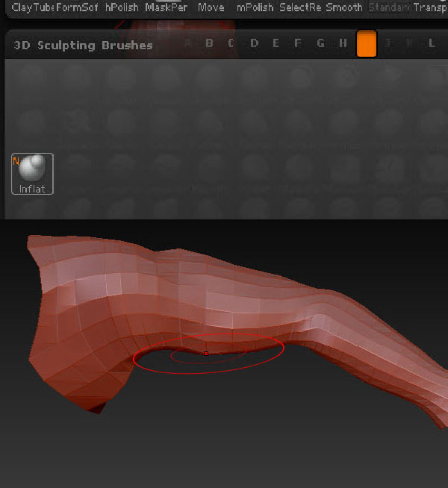Filter brushes by letter C
Viewport: 448px width, 488px height.
click(x=231, y=44)
